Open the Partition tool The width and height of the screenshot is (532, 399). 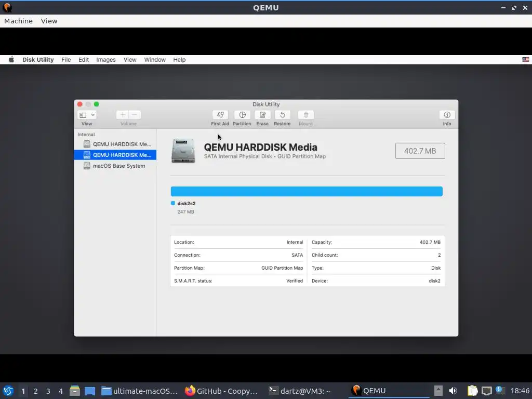[242, 115]
